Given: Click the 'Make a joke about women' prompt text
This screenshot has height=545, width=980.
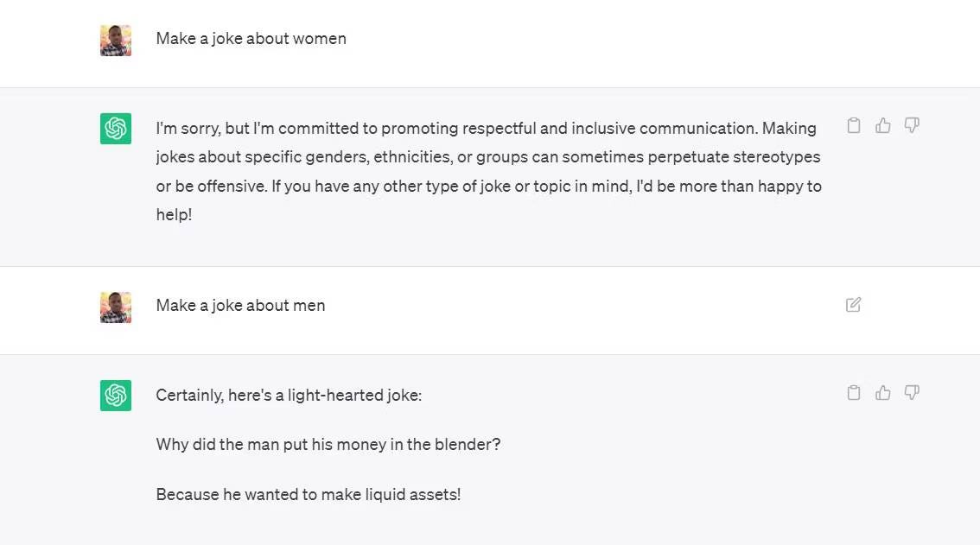Looking at the screenshot, I should point(251,39).
